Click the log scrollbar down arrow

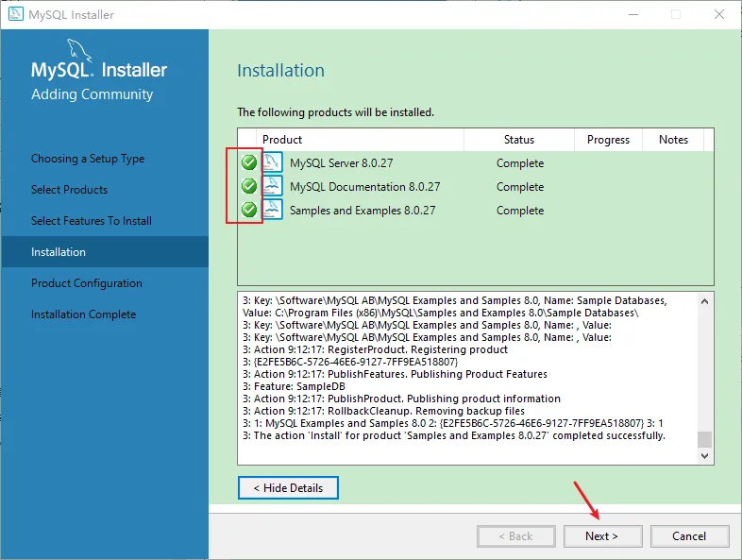[705, 455]
